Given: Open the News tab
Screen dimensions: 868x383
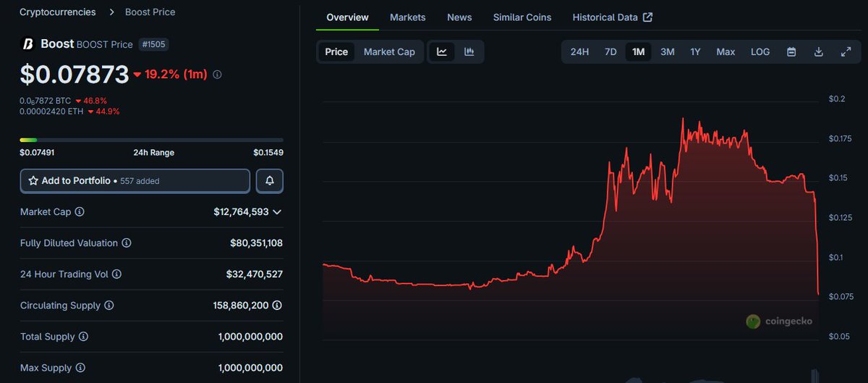Looking at the screenshot, I should (459, 17).
